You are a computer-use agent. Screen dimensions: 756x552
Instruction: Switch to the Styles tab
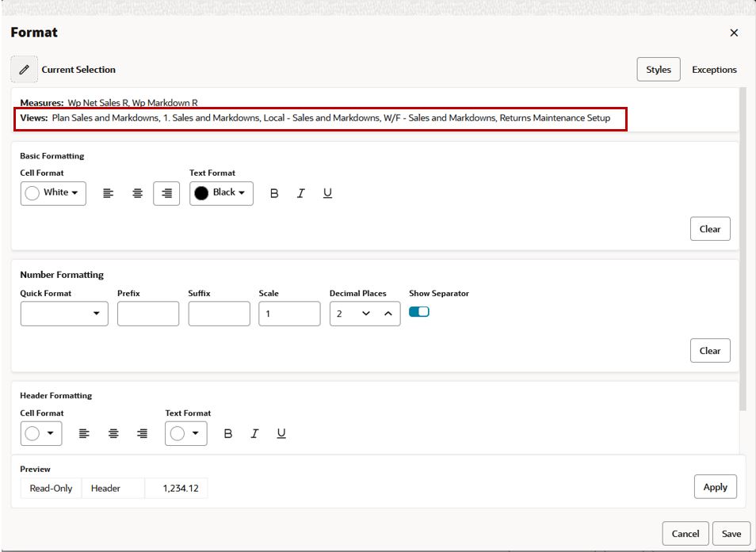pyautogui.click(x=659, y=70)
